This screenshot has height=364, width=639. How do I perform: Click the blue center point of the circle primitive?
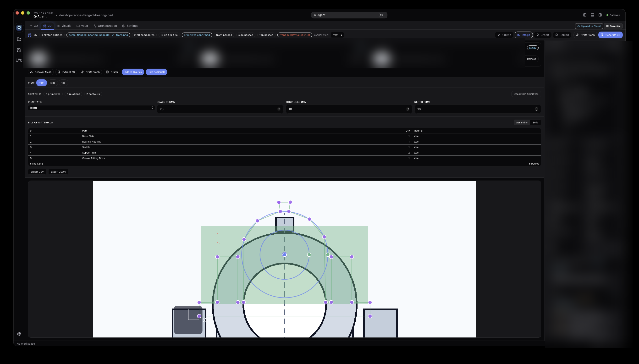pos(284,255)
